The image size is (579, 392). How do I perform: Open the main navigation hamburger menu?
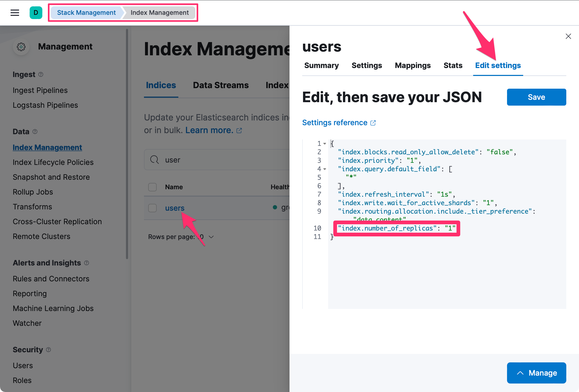(x=15, y=12)
